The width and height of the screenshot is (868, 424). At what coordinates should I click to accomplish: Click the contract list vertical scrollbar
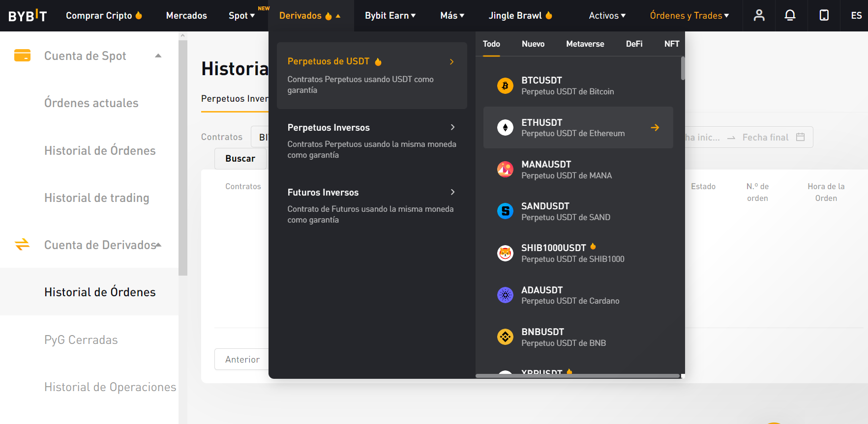pyautogui.click(x=683, y=68)
